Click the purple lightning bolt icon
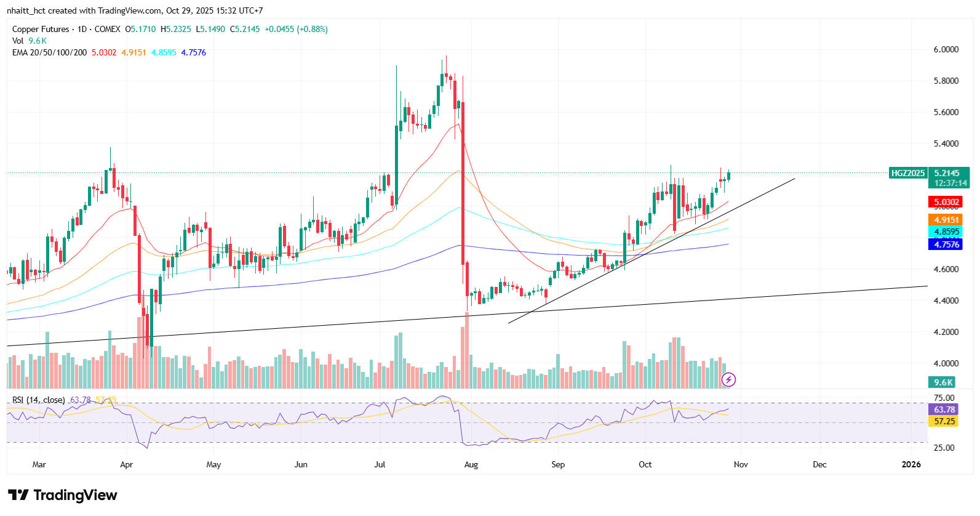 click(x=728, y=379)
